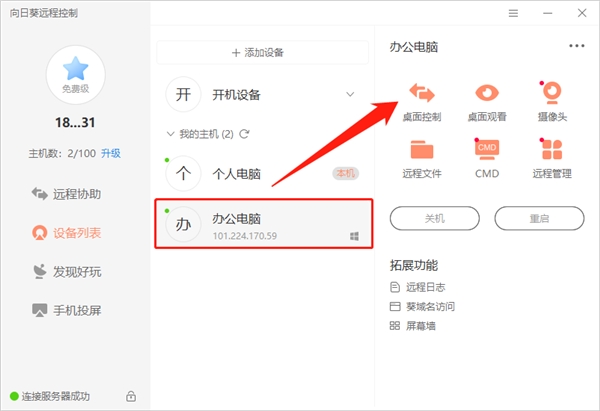Click the IP address 101.224.170.59

click(245, 236)
